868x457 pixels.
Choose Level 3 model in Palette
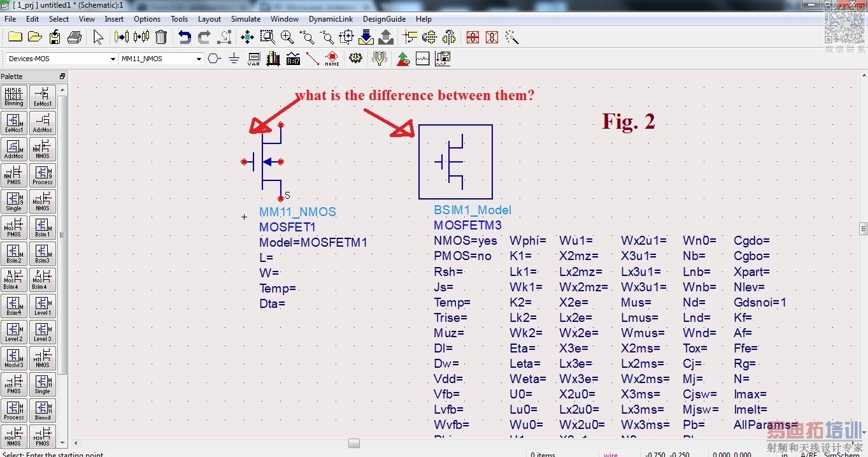point(43,332)
